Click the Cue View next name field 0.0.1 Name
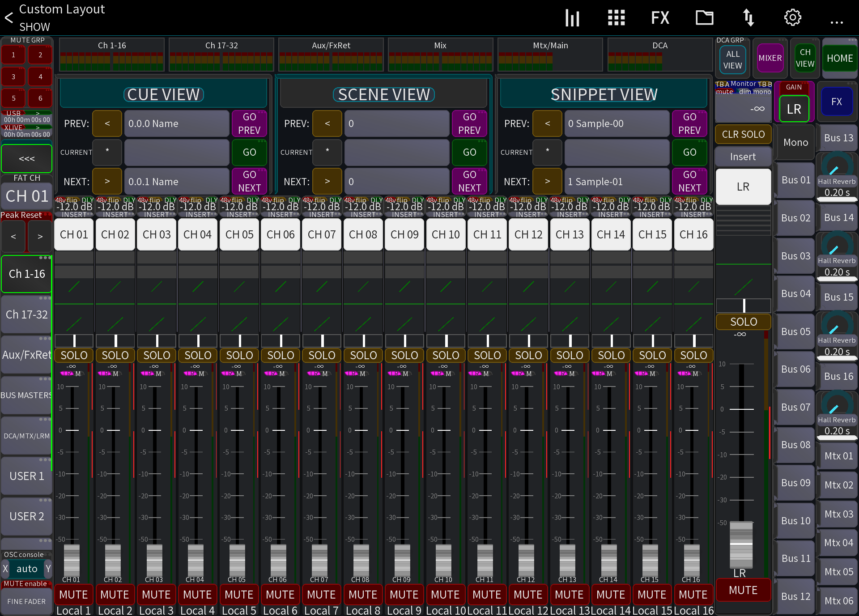859x616 pixels. [177, 181]
